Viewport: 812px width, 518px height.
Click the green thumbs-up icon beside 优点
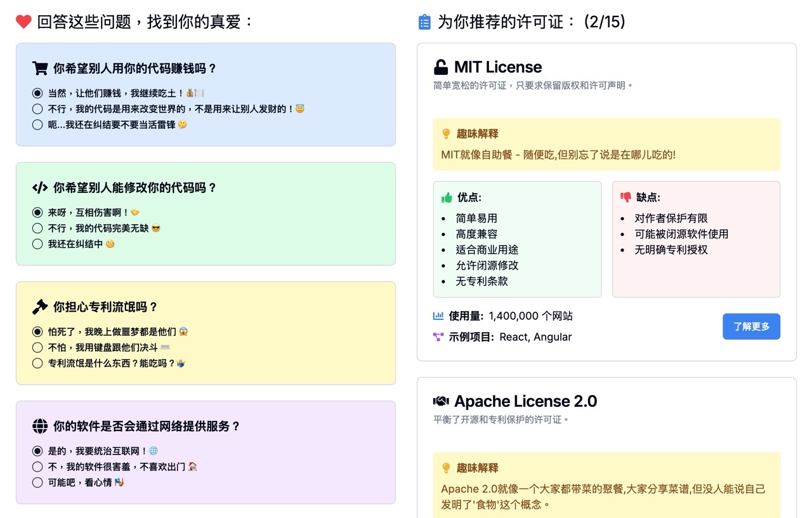[x=447, y=197]
